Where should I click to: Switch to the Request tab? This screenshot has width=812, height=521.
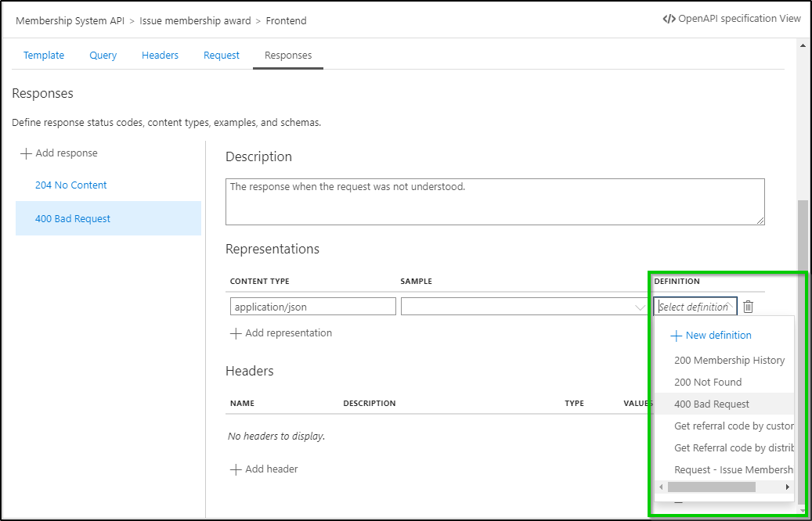point(221,55)
